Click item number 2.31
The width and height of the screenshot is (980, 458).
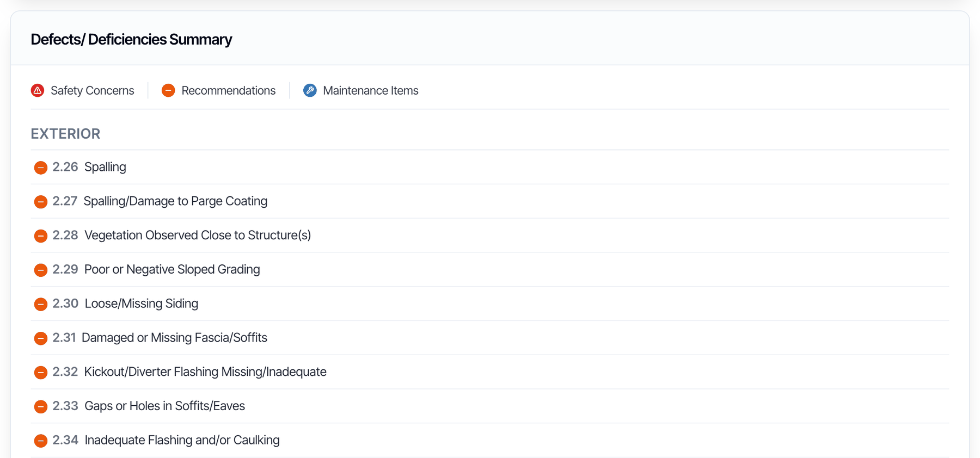pyautogui.click(x=64, y=338)
